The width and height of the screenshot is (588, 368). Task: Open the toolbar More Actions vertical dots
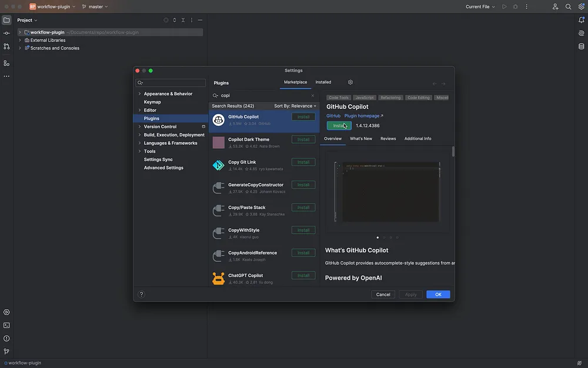526,6
